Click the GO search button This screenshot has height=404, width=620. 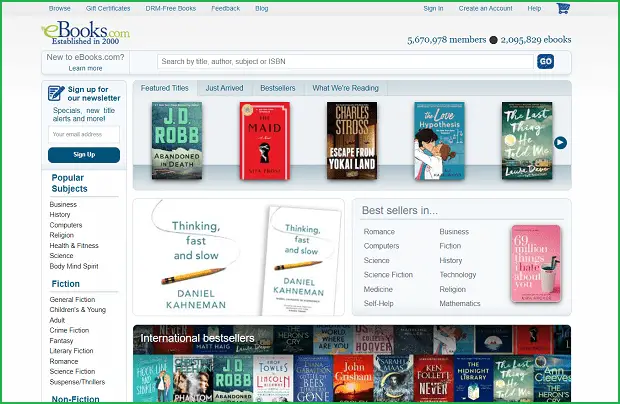tap(545, 61)
